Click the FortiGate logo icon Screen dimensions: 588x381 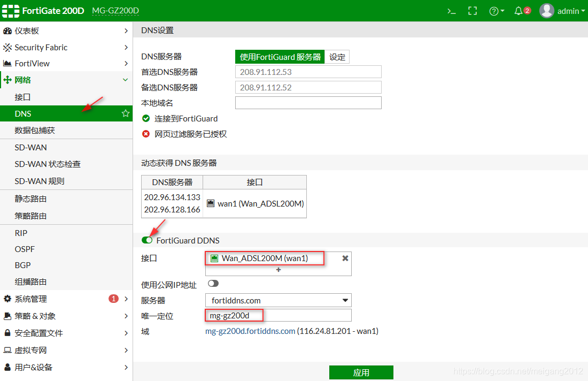[11, 11]
